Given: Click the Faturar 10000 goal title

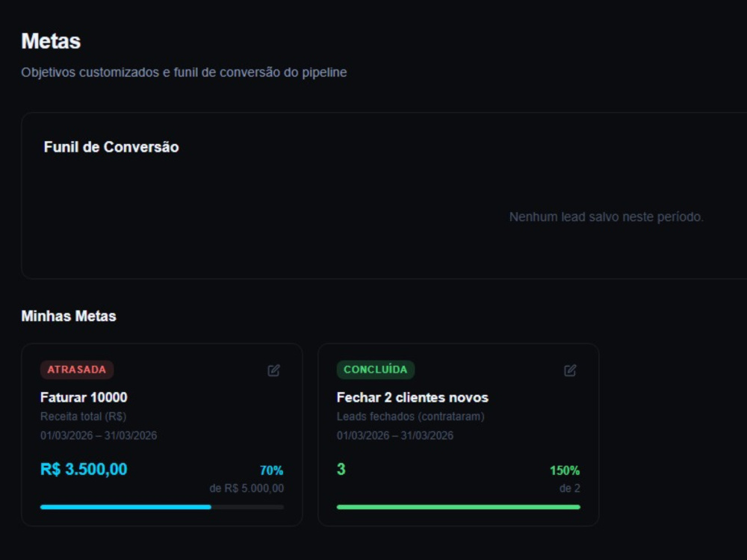Looking at the screenshot, I should click(84, 397).
